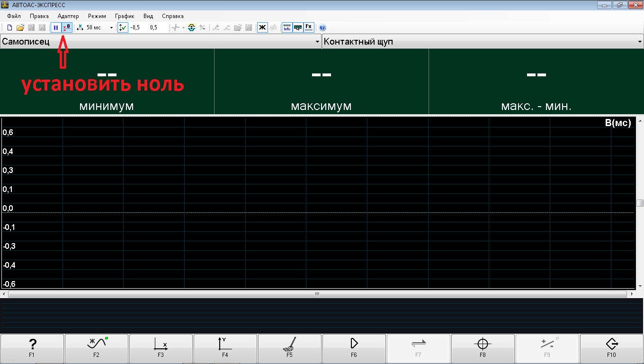Click the F3 X-axis button

click(x=161, y=349)
